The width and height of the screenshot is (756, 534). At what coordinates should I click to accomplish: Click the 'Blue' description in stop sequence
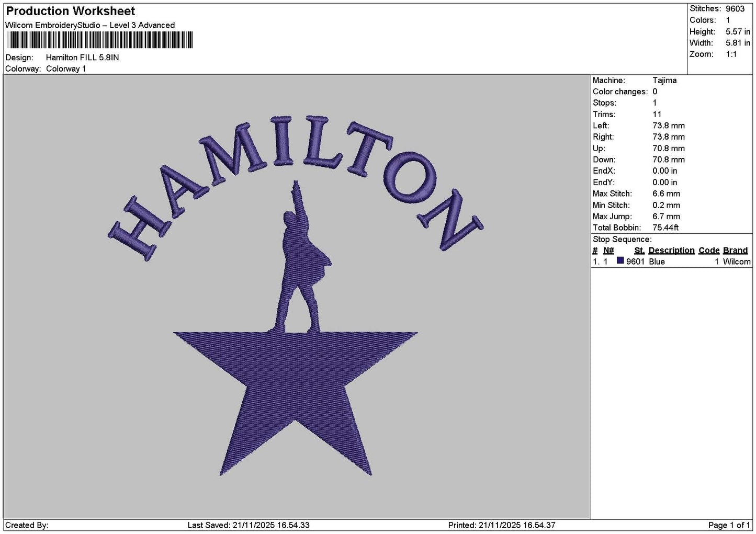coord(657,262)
